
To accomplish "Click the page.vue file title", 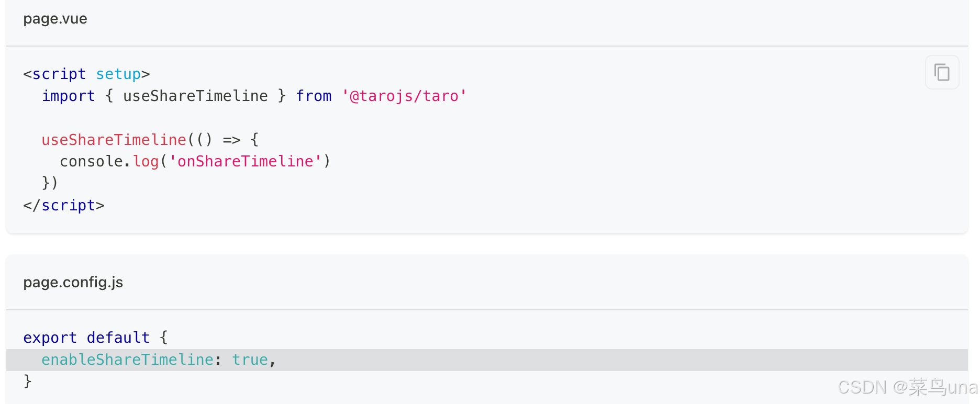I will tap(55, 19).
